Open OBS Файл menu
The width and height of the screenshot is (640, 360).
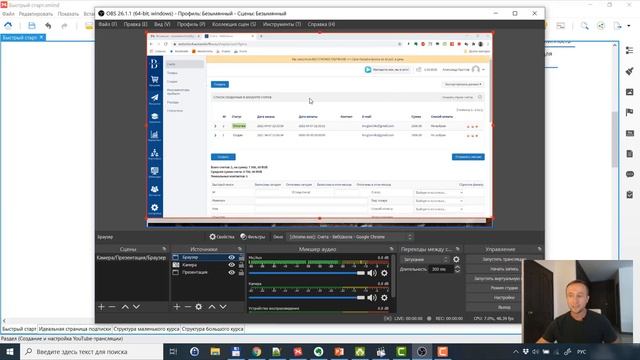point(107,24)
